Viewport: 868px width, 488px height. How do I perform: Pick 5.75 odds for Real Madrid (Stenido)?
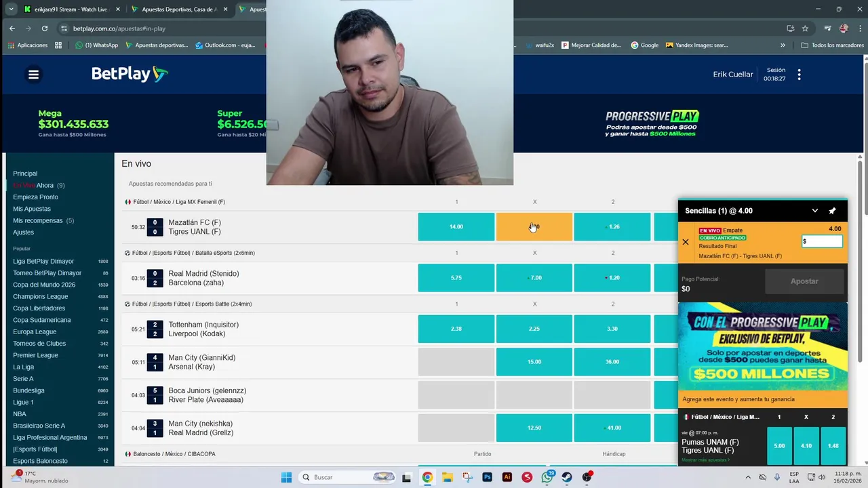(x=456, y=278)
